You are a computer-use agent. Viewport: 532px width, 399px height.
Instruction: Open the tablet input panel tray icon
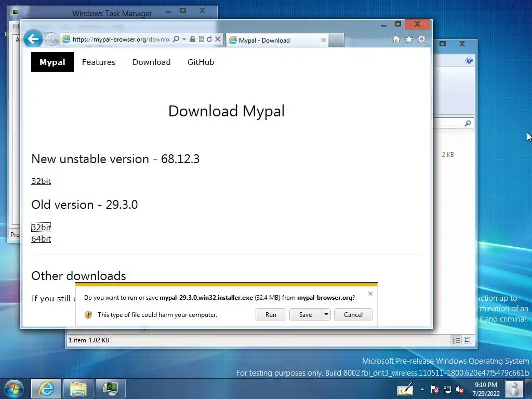(405, 389)
